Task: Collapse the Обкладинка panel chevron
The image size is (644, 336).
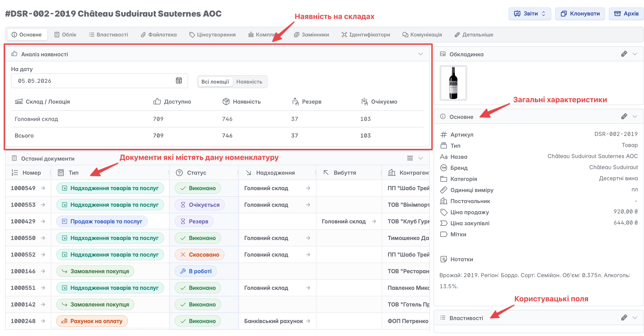Action: pos(635,54)
